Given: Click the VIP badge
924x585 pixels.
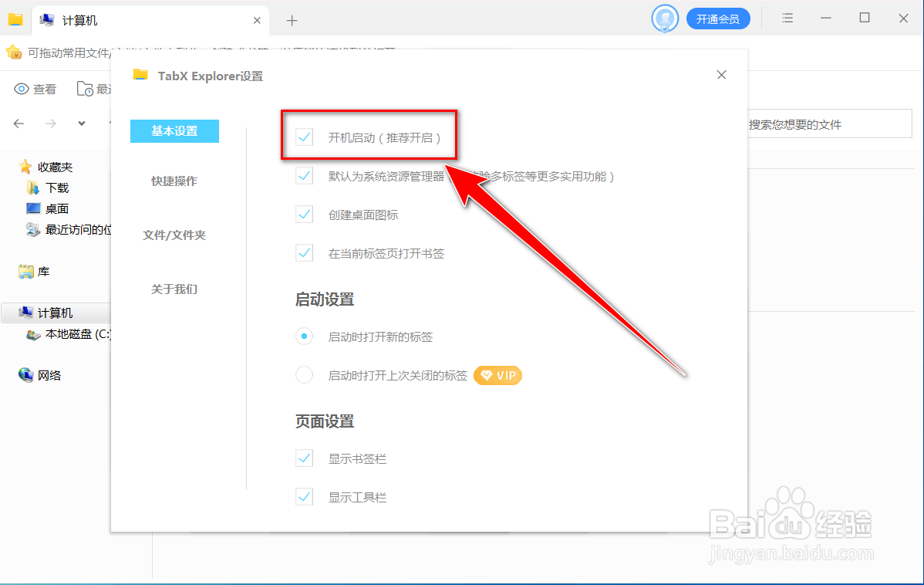Looking at the screenshot, I should [x=498, y=376].
